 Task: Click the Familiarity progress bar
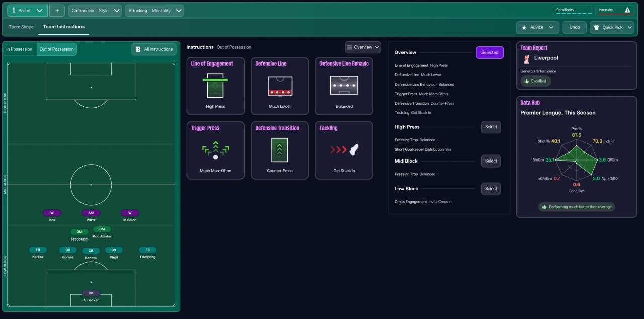pos(573,14)
